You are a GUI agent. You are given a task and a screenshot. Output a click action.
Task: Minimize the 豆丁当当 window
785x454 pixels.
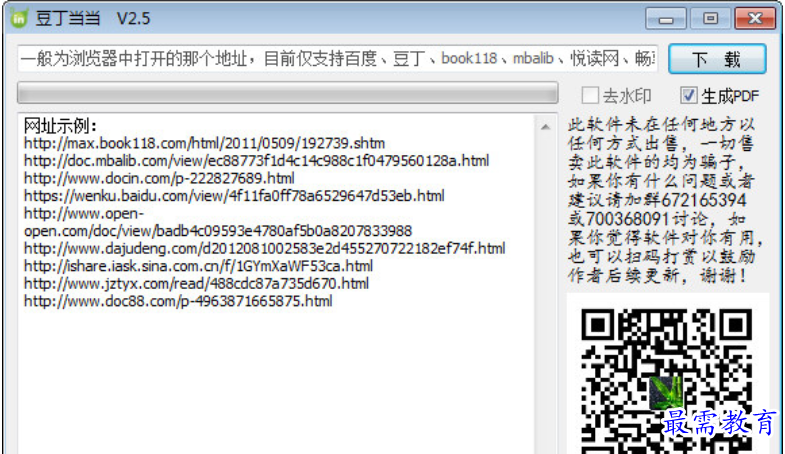click(x=666, y=19)
